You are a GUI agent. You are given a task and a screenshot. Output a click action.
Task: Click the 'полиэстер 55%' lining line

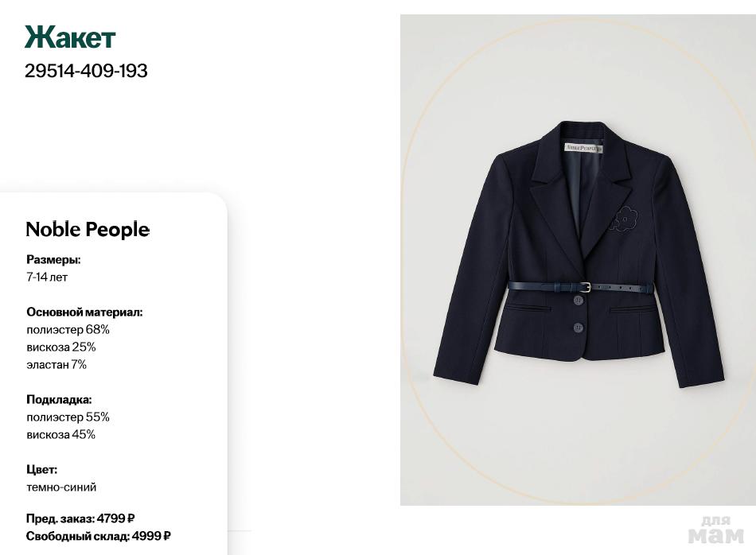click(68, 417)
